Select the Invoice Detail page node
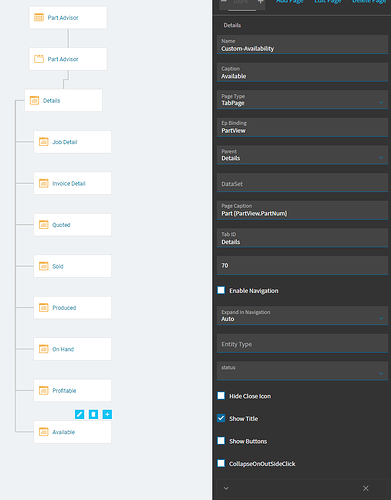Image resolution: width=391 pixels, height=500 pixels. click(72, 183)
